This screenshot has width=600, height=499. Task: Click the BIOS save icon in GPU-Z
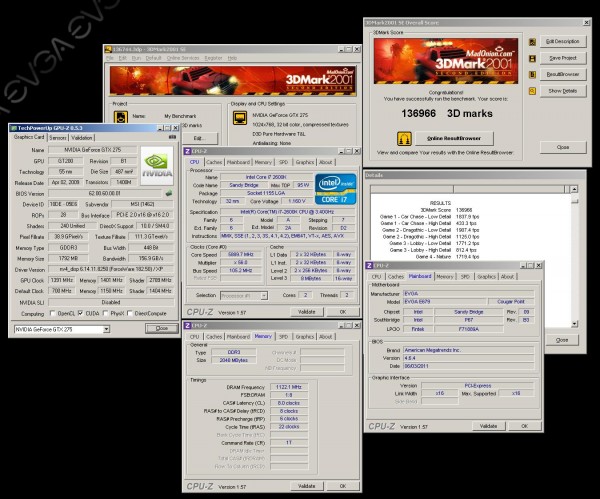[x=169, y=193]
